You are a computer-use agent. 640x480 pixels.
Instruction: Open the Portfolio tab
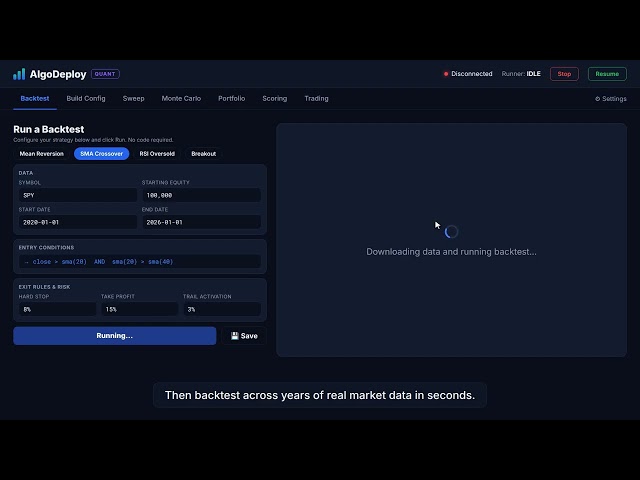coord(231,98)
